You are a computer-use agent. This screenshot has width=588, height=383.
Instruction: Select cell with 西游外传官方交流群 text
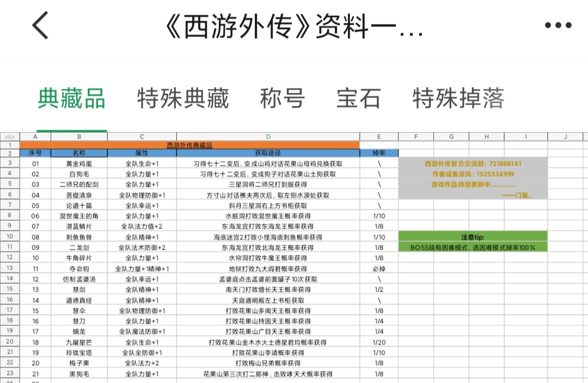click(473, 163)
